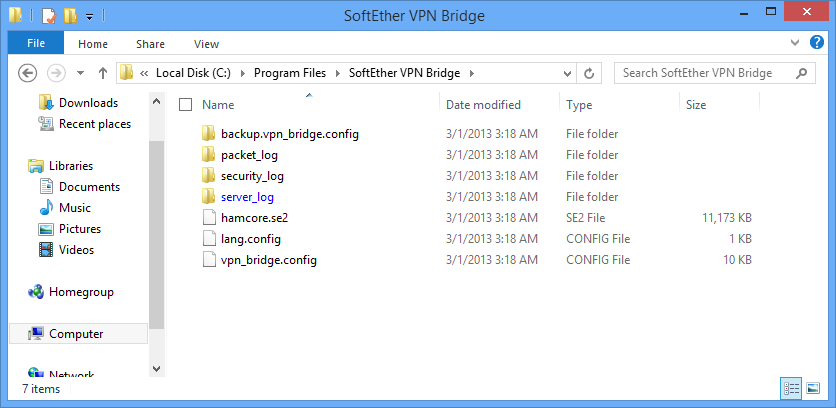Click navigation pane scroll down arrow

tap(156, 369)
